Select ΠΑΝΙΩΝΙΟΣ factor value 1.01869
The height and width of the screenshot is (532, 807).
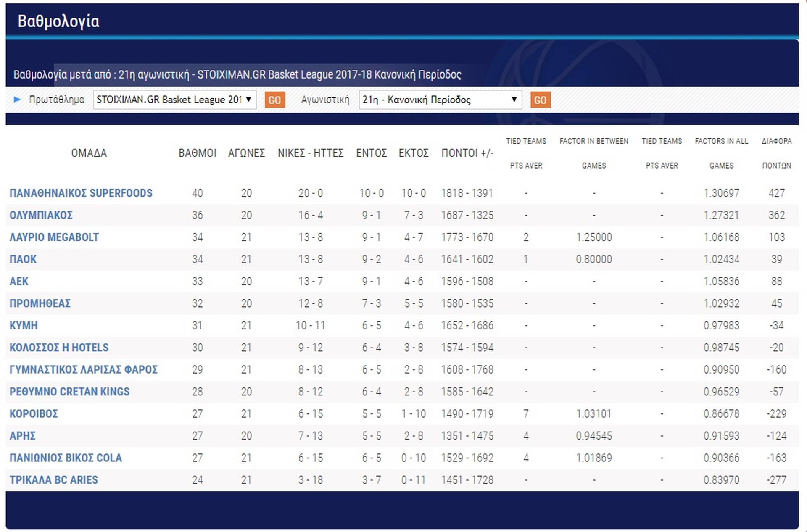[594, 458]
